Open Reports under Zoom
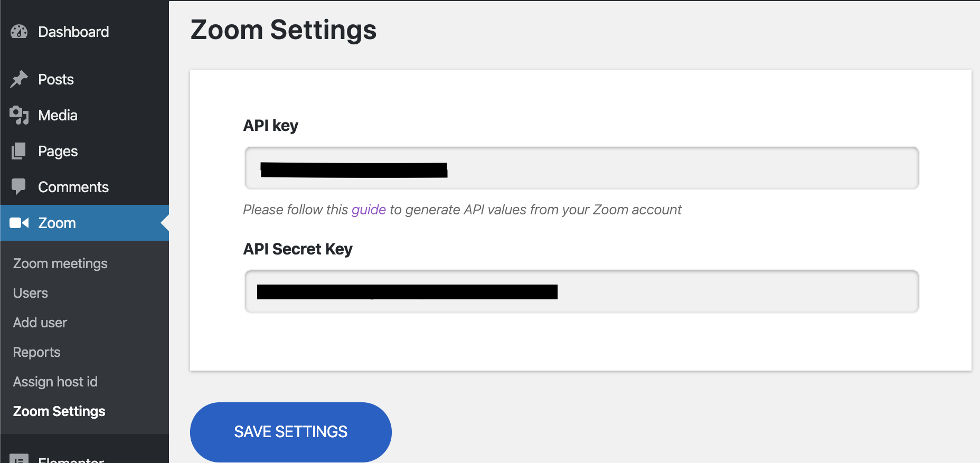This screenshot has width=980, height=463. pos(37,352)
